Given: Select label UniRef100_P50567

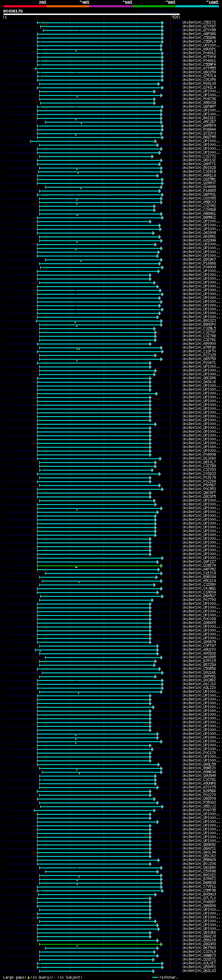Looking at the screenshot, I should (199, 485).
